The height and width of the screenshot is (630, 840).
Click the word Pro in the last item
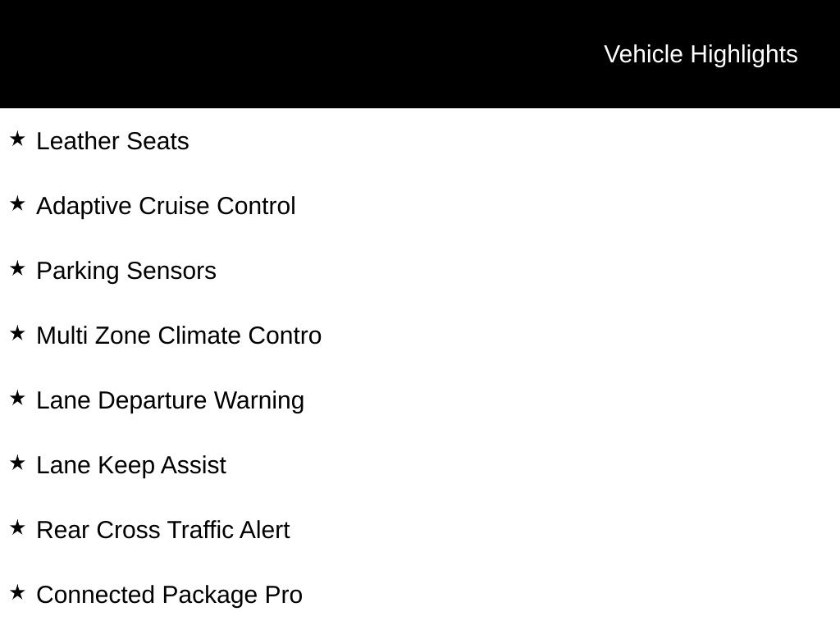pos(284,595)
